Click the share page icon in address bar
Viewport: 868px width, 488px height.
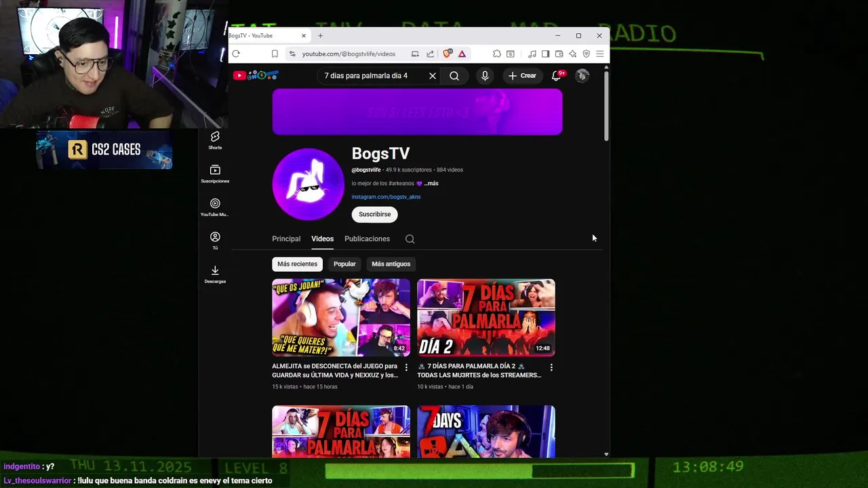point(430,54)
